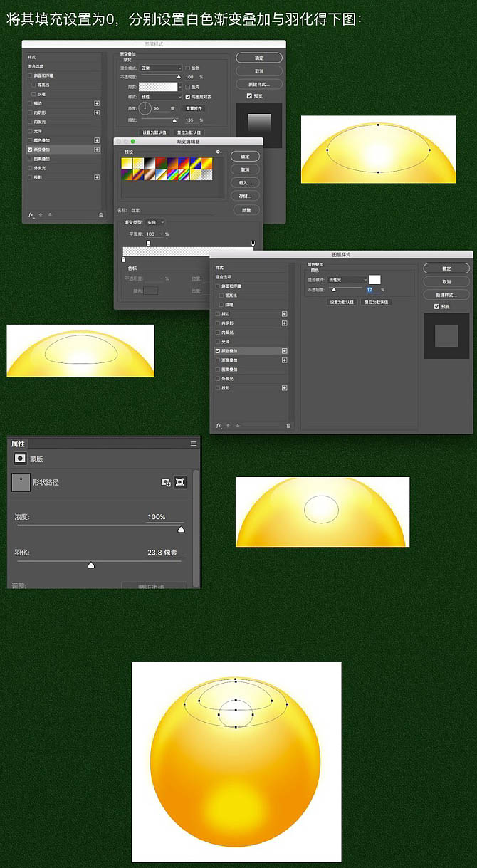
Task: Click 取消 in color overlay dialog
Action: (x=446, y=281)
